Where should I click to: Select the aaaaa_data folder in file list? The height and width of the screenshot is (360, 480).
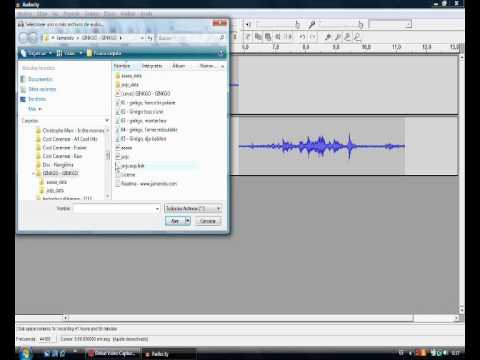pyautogui.click(x=129, y=76)
